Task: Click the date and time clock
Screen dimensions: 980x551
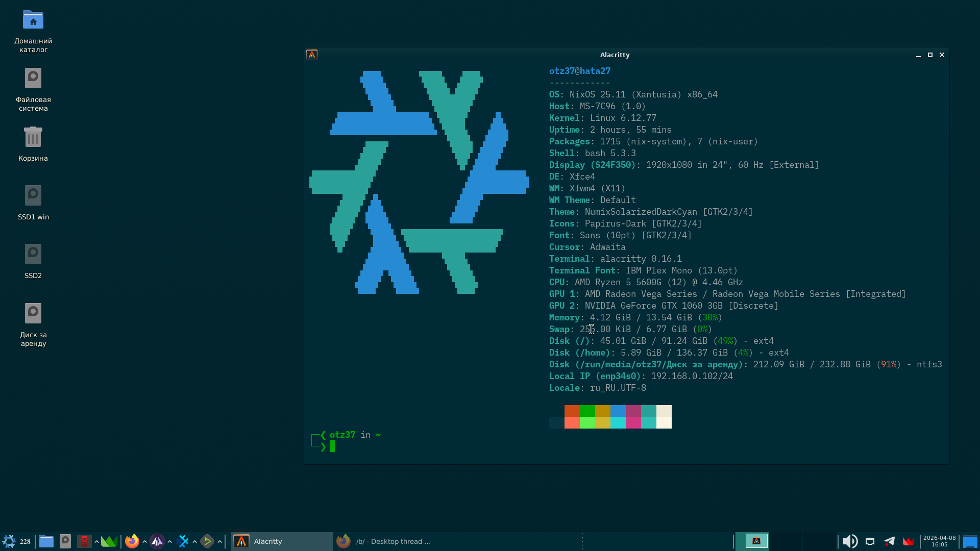Action: 939,541
